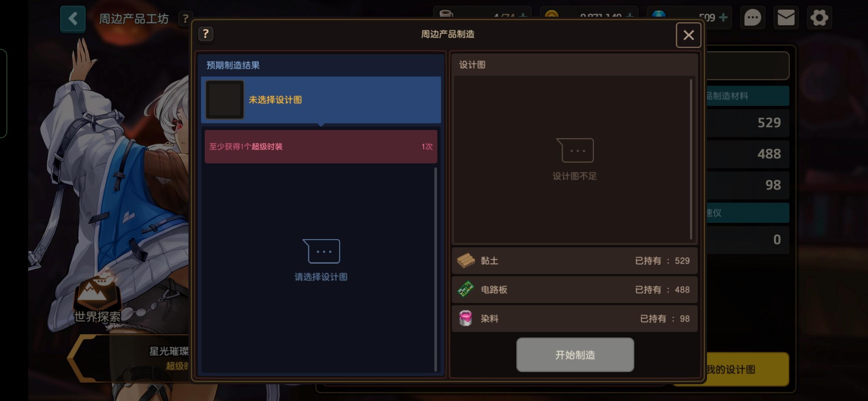Click the 开始制造 button

click(x=575, y=355)
